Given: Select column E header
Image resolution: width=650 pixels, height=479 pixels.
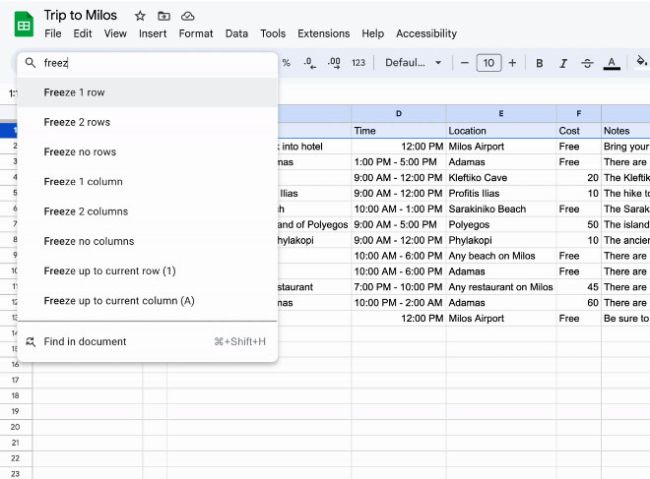Looking at the screenshot, I should click(501, 114).
